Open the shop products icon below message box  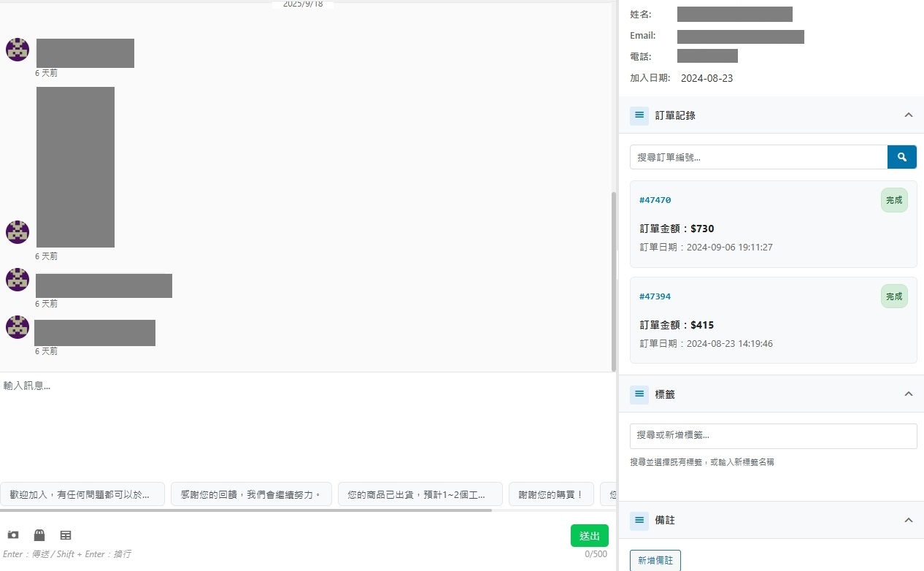pyautogui.click(x=39, y=535)
